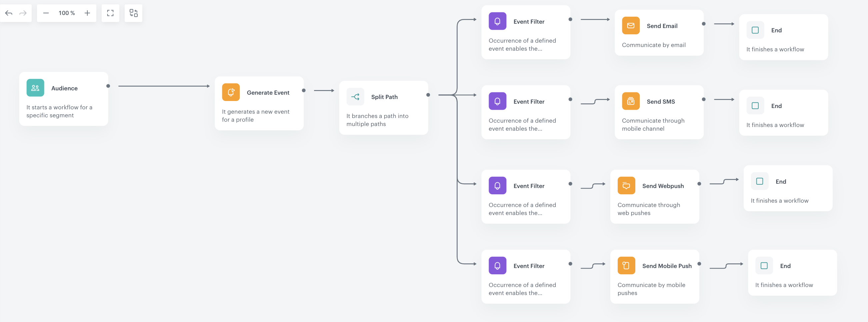Click the auto-layout icon in toolbar
Viewport: 868px width, 322px height.
tap(133, 13)
